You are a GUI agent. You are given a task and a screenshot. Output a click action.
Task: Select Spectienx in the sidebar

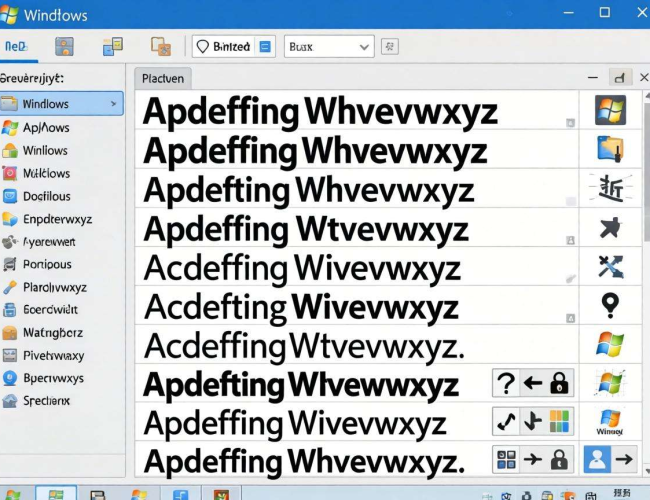(x=46, y=401)
